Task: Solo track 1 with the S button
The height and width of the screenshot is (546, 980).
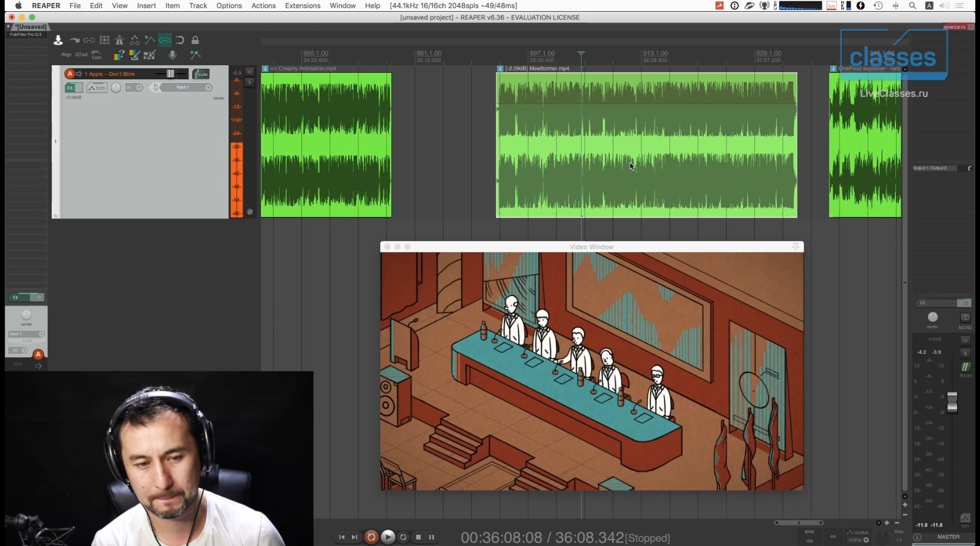Action: (x=250, y=83)
